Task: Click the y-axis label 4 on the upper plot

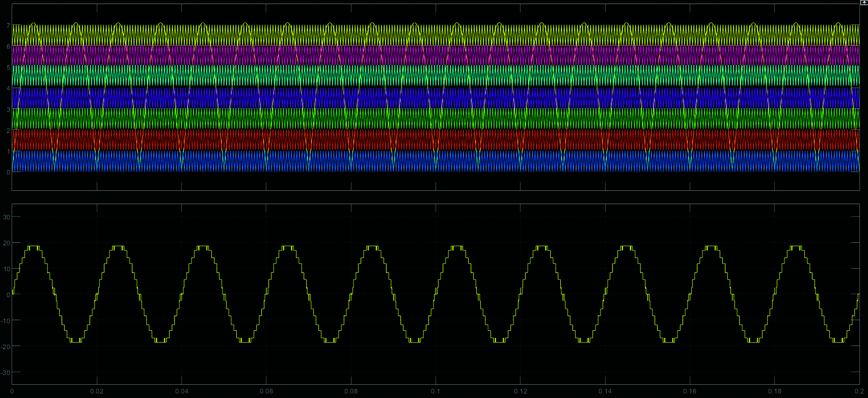Action: 8,88
